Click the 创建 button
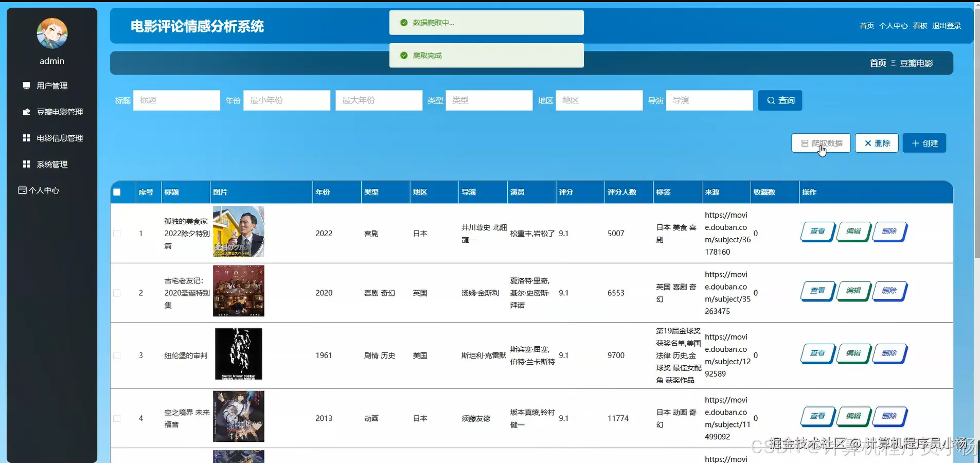The width and height of the screenshot is (980, 463). [924, 143]
